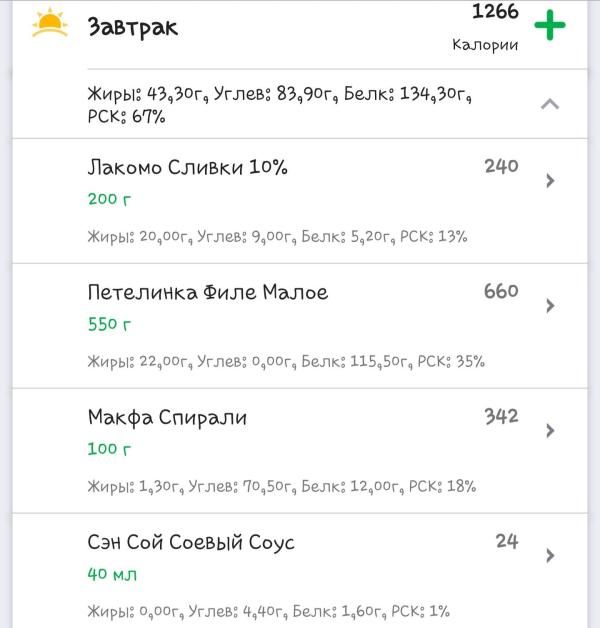The image size is (600, 628).
Task: Tap the Калории label under the total
Action: pos(485,45)
